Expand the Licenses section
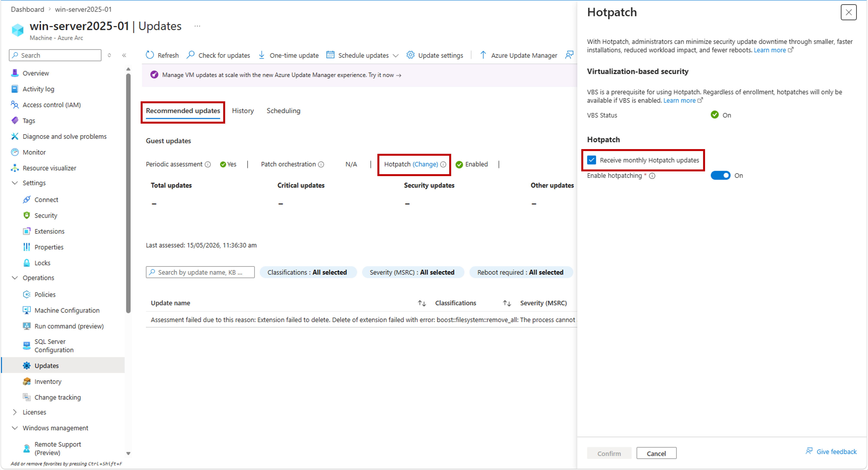868x470 pixels. click(15, 412)
